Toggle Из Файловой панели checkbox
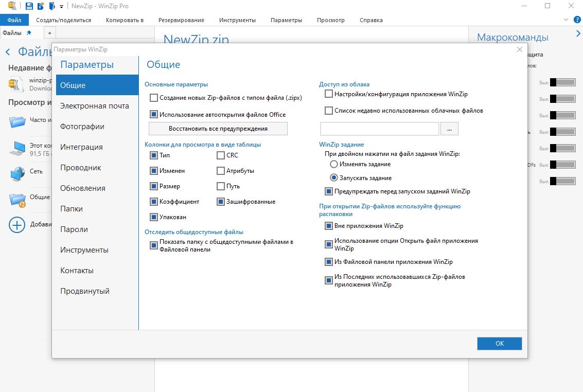This screenshot has height=392, width=583. point(329,262)
